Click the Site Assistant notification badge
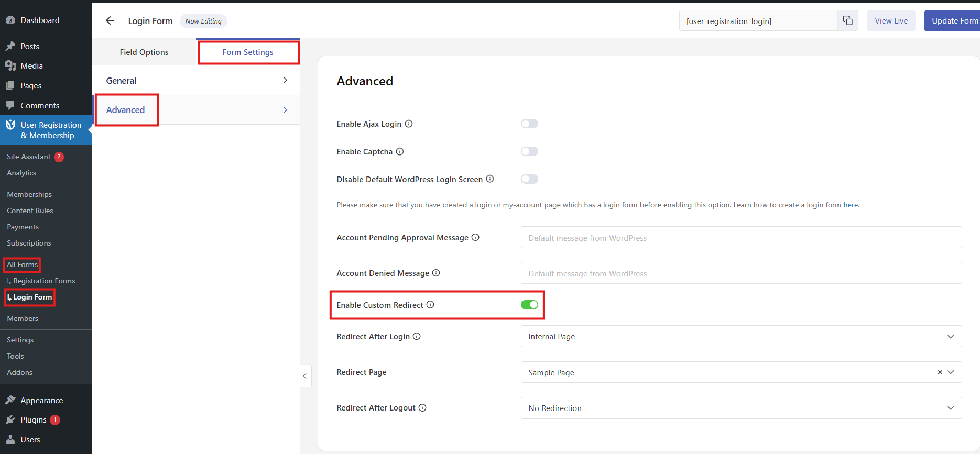 pos(59,157)
